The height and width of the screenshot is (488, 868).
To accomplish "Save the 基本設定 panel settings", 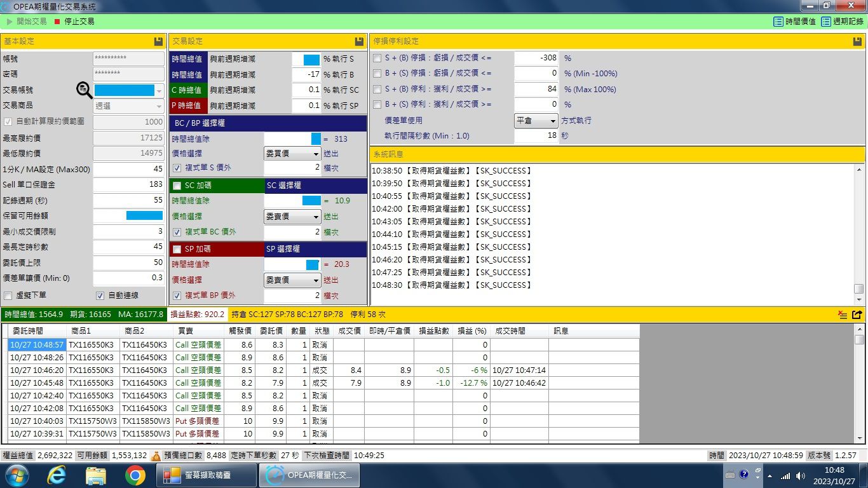I will [158, 41].
